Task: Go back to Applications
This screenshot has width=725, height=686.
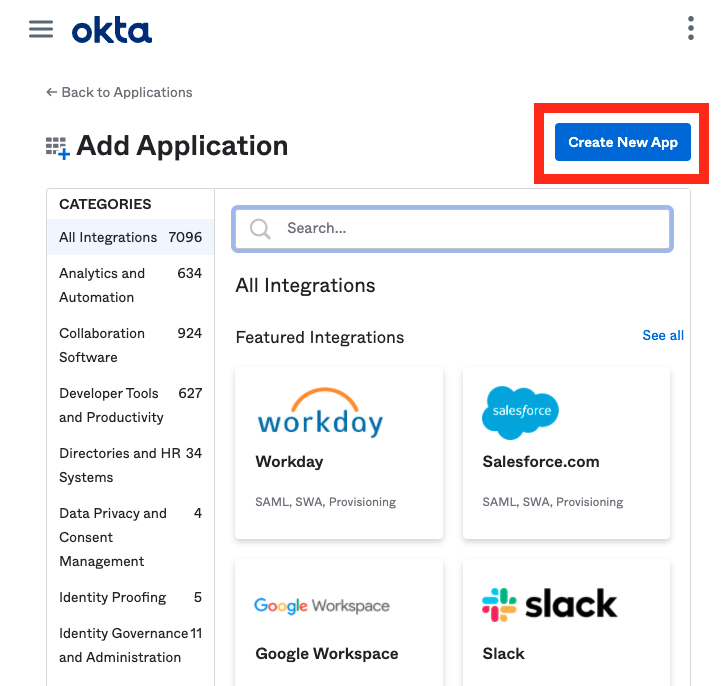Action: pos(119,92)
